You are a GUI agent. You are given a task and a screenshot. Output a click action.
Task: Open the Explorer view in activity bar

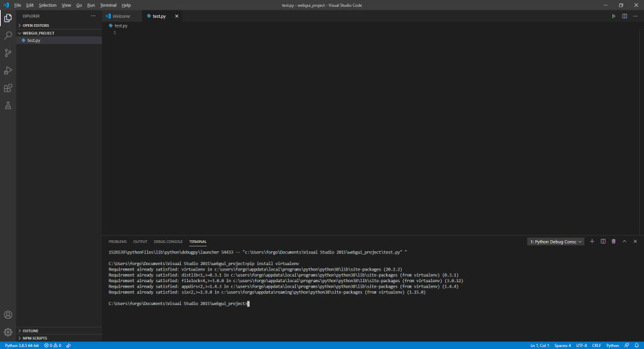coord(8,18)
